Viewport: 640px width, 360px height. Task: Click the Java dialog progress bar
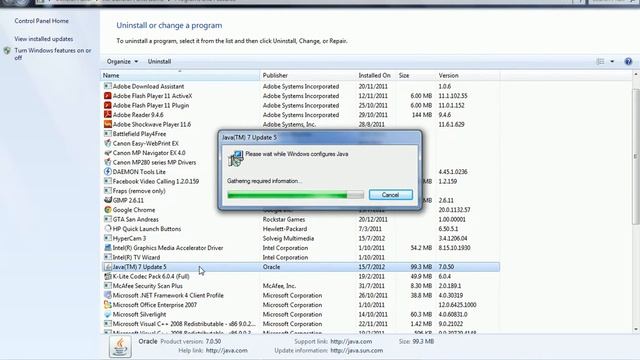pos(295,195)
